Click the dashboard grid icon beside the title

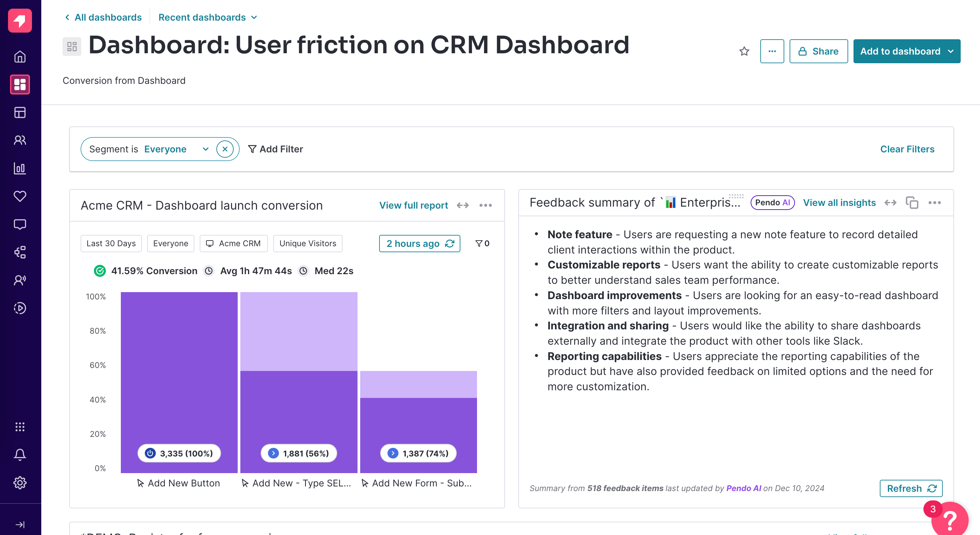point(72,46)
